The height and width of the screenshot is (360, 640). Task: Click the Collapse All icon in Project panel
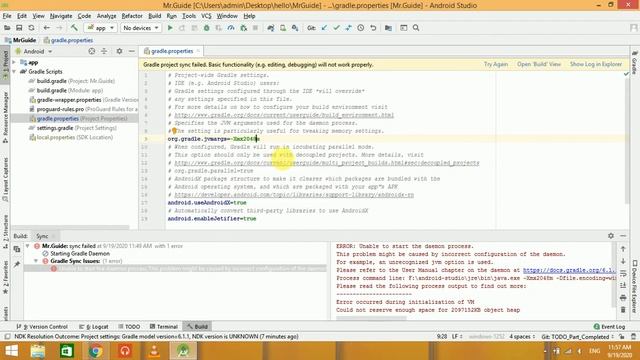(x=104, y=51)
